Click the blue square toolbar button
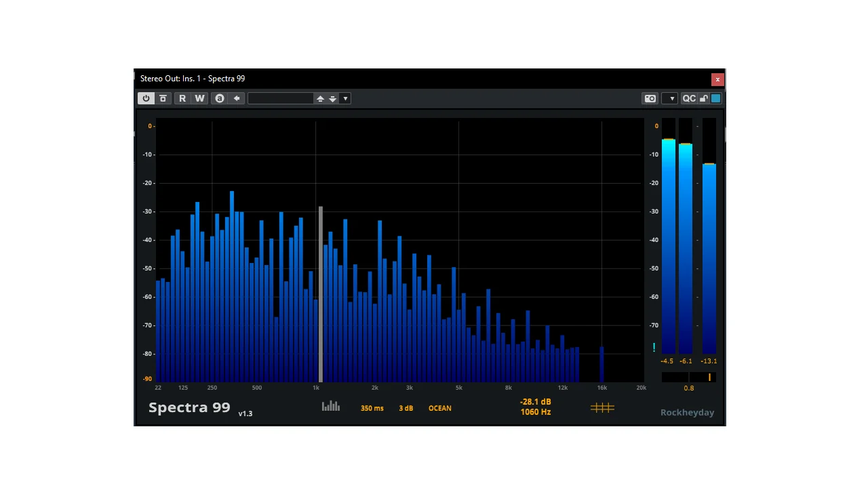The width and height of the screenshot is (868, 488). click(715, 98)
